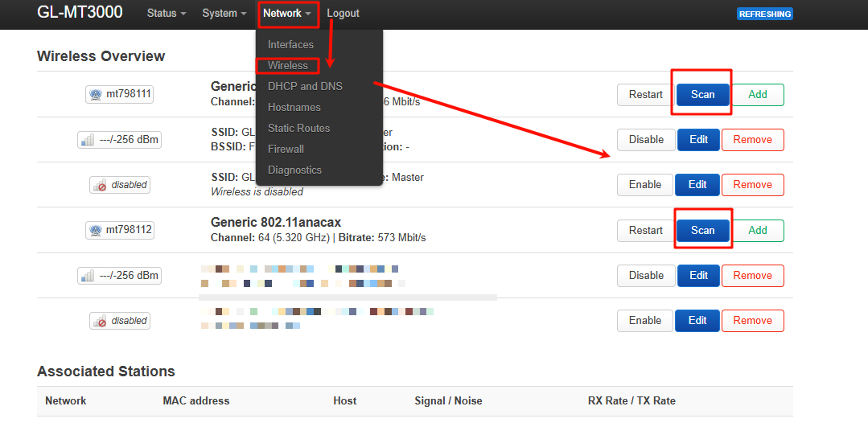Click signal strength icon under mt798112 radio
Viewport: 868px width, 435px height.
tap(88, 276)
